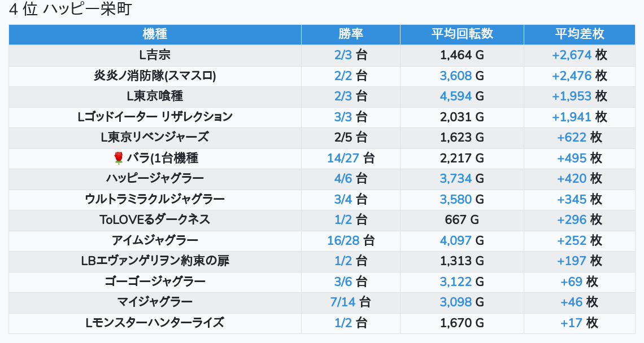Screen dimensions: 644x343
Task: Open the 4,097 アイムジャグラー spins link
Action: tap(455, 240)
